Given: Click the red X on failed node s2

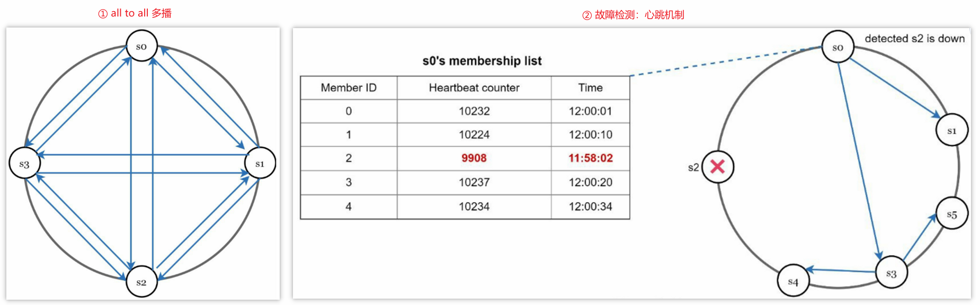Looking at the screenshot, I should click(x=717, y=167).
